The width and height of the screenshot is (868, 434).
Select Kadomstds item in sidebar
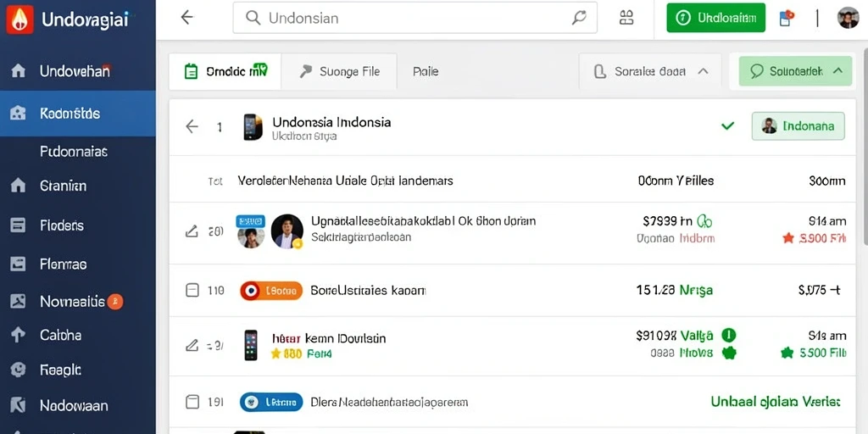78,114
